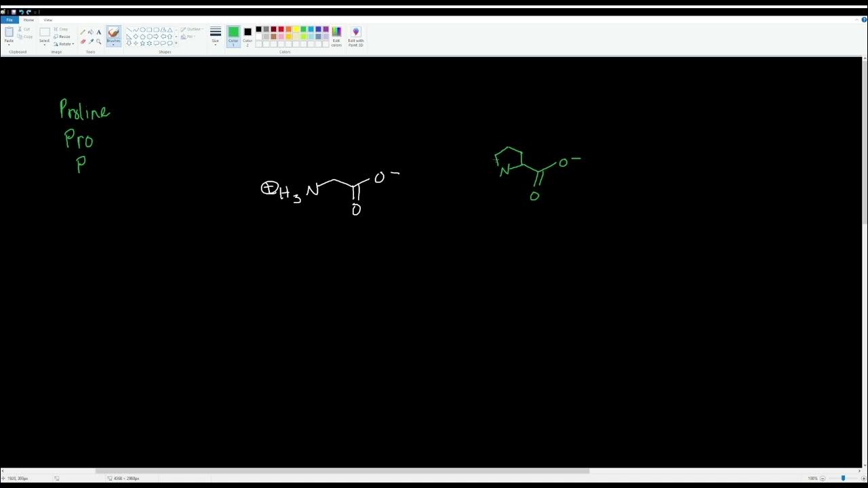The width and height of the screenshot is (868, 488).
Task: Click the vertical scrollbar thumb
Action: tap(865, 142)
